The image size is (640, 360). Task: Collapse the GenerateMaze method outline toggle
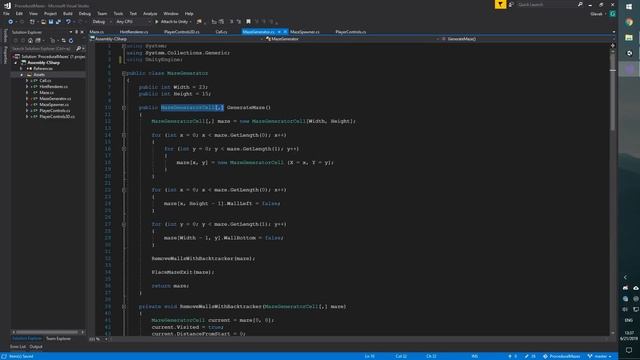coord(124,108)
